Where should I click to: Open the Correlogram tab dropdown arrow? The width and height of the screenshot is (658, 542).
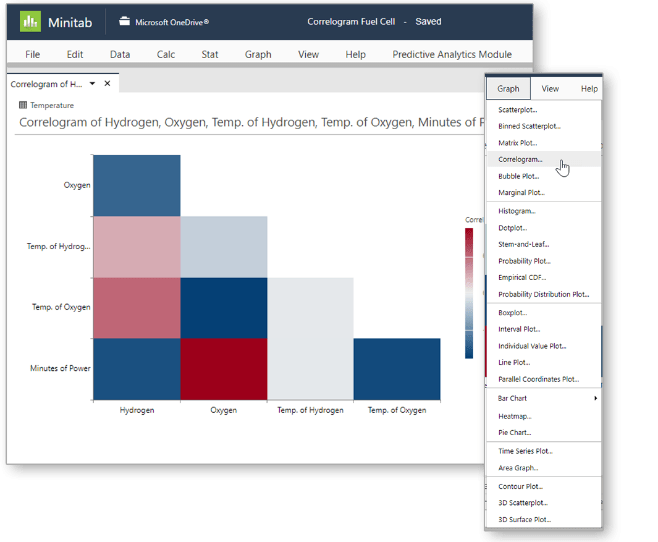pos(92,83)
